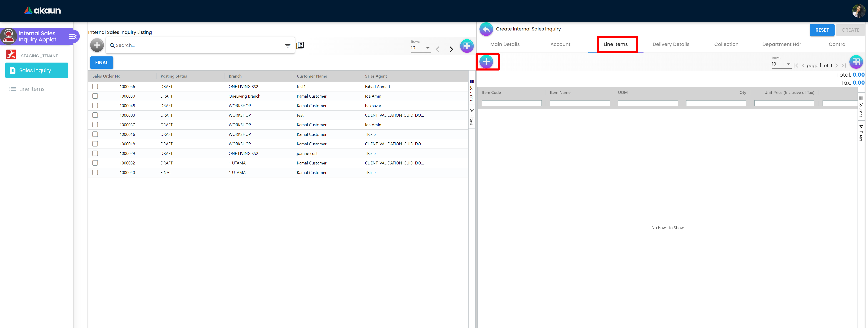Click the add line item plus button
Image resolution: width=868 pixels, height=328 pixels.
486,62
